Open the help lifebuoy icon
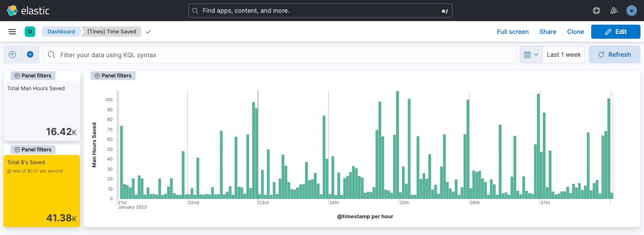Screen dimensions: 644x235 click(596, 11)
